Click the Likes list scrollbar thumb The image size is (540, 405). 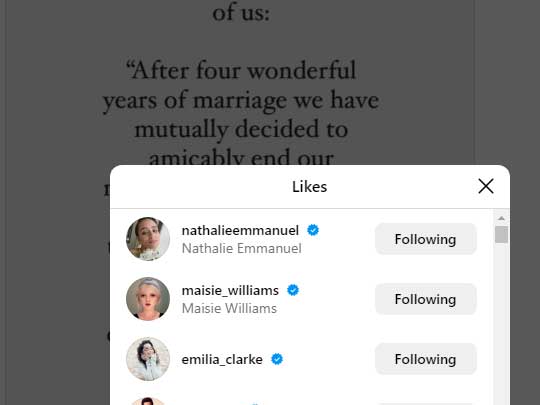501,235
